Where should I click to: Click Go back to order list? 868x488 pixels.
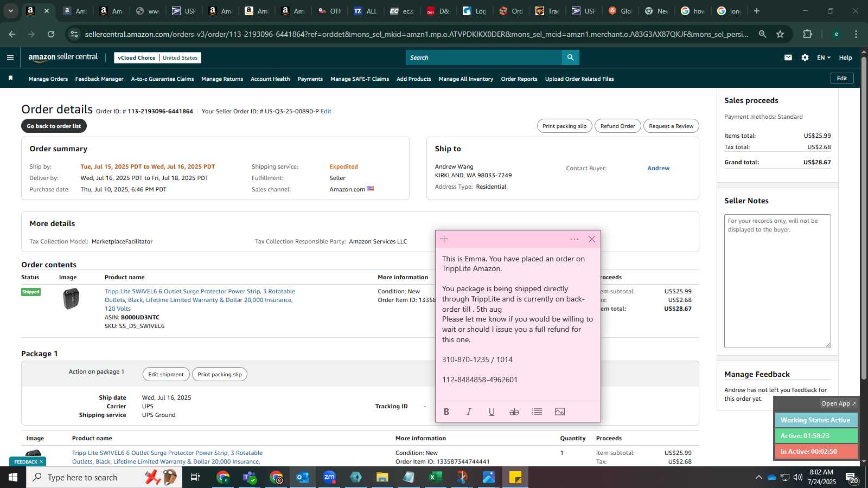54,126
